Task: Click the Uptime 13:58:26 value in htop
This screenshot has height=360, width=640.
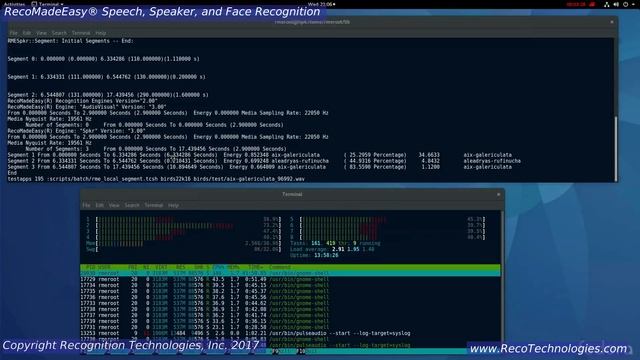Action: [x=326, y=256]
